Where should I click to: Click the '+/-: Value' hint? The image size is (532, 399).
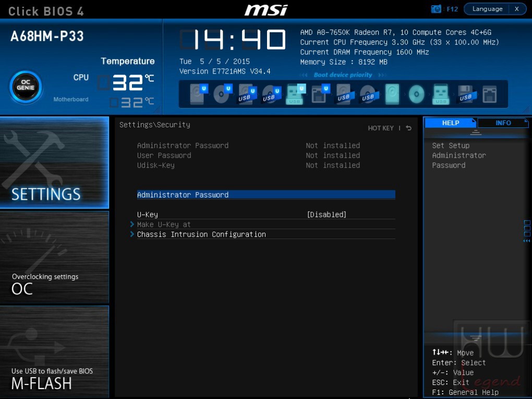coord(453,372)
